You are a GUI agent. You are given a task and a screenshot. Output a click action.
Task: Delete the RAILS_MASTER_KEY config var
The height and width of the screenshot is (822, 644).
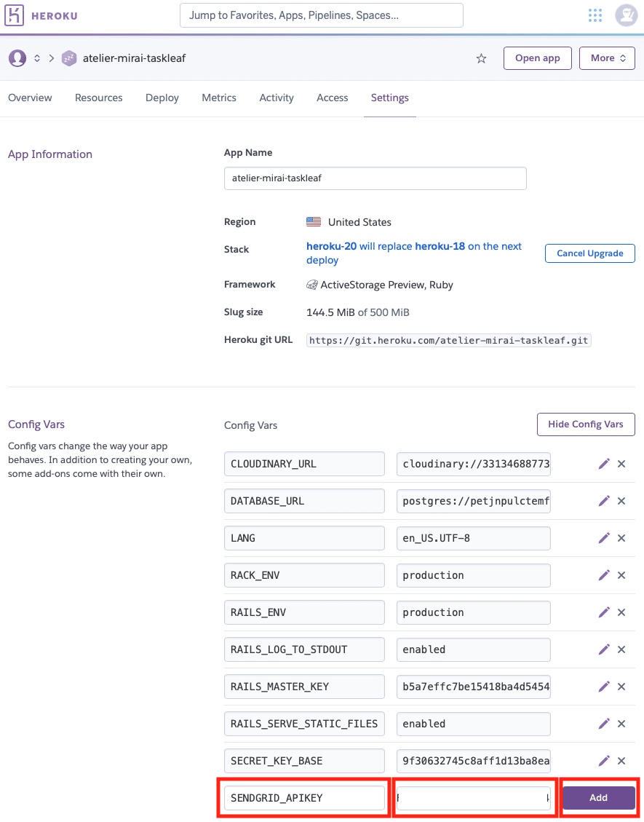(621, 687)
